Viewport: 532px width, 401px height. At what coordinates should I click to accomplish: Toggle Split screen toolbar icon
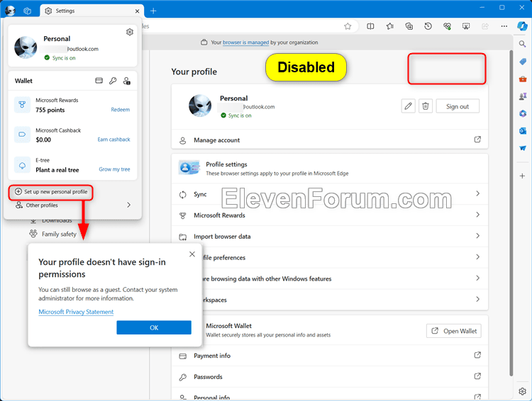coord(370,26)
